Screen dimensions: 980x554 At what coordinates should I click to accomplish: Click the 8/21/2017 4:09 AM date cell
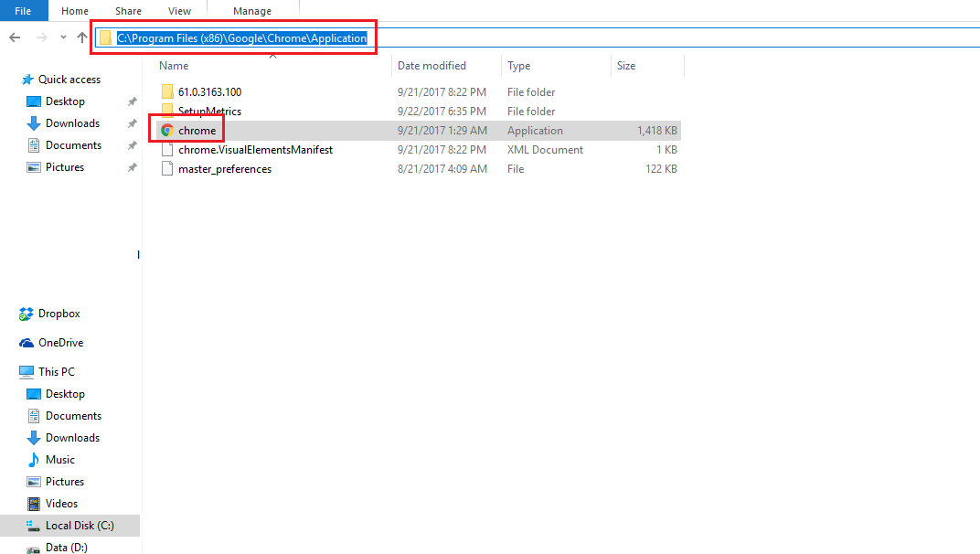[x=442, y=169]
